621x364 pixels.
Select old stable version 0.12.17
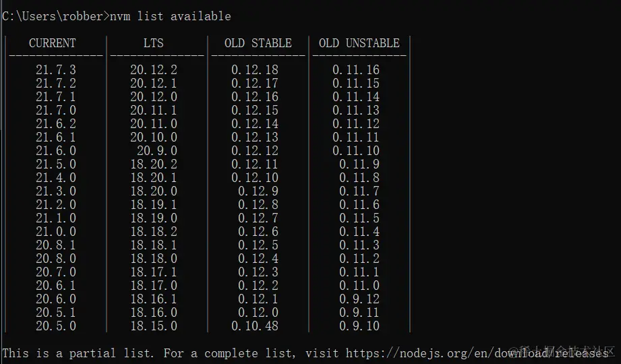pyautogui.click(x=255, y=84)
